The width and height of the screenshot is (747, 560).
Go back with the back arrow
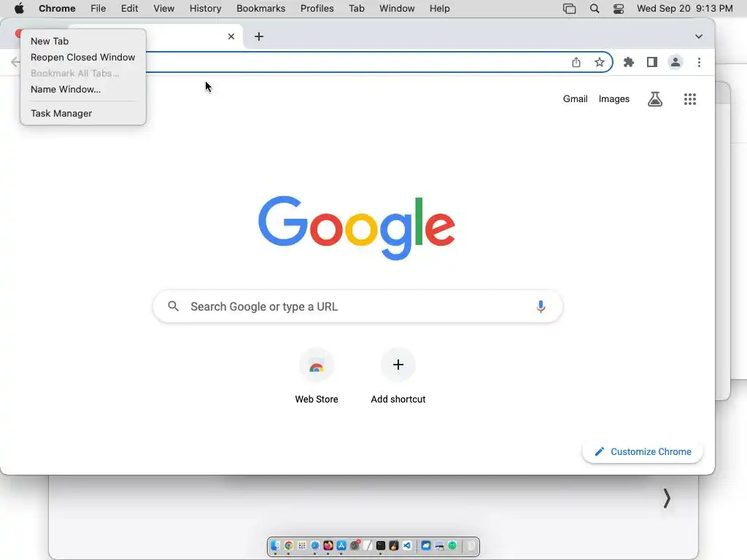[15, 63]
